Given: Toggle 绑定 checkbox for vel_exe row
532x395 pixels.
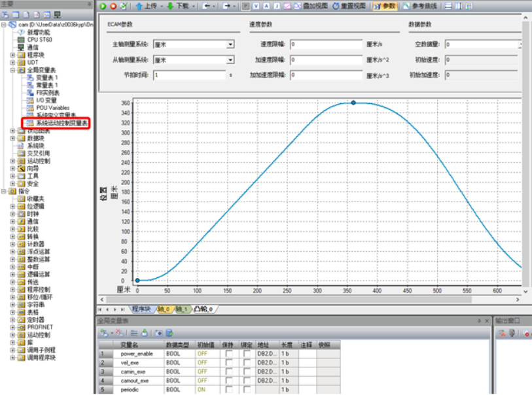Looking at the screenshot, I should tap(247, 362).
